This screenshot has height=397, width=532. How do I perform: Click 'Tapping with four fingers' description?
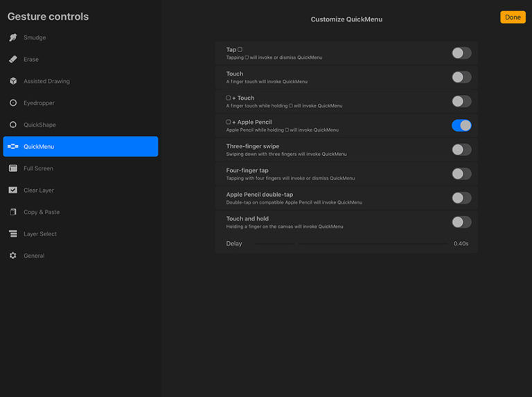[x=290, y=178]
